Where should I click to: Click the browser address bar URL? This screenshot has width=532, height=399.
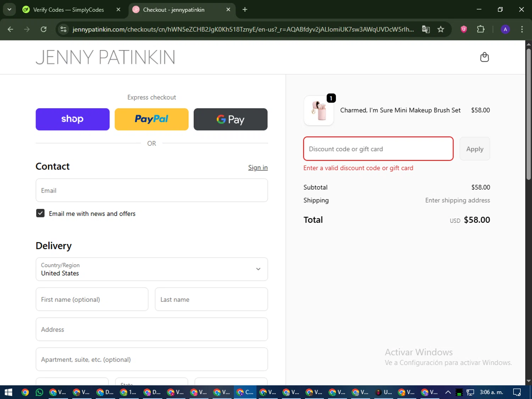[x=243, y=29]
